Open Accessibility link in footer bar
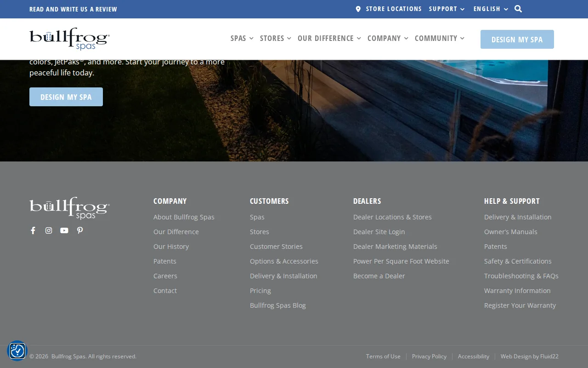 (474, 356)
